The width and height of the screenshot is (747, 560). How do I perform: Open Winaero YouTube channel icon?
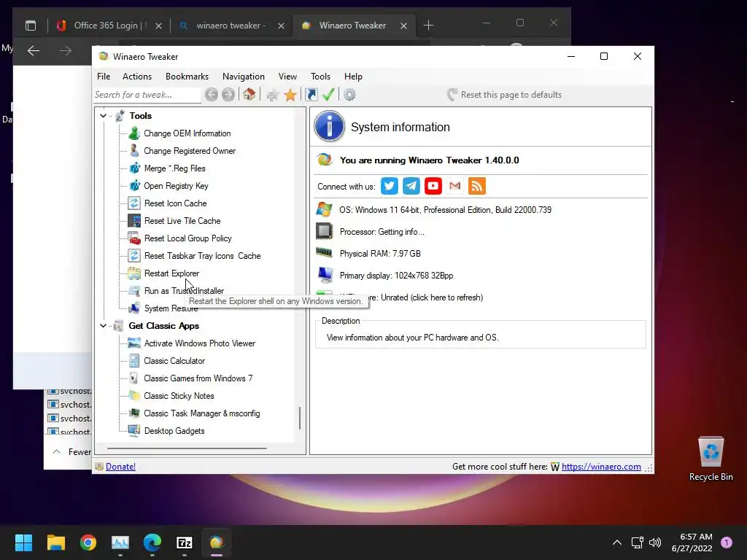tap(433, 186)
